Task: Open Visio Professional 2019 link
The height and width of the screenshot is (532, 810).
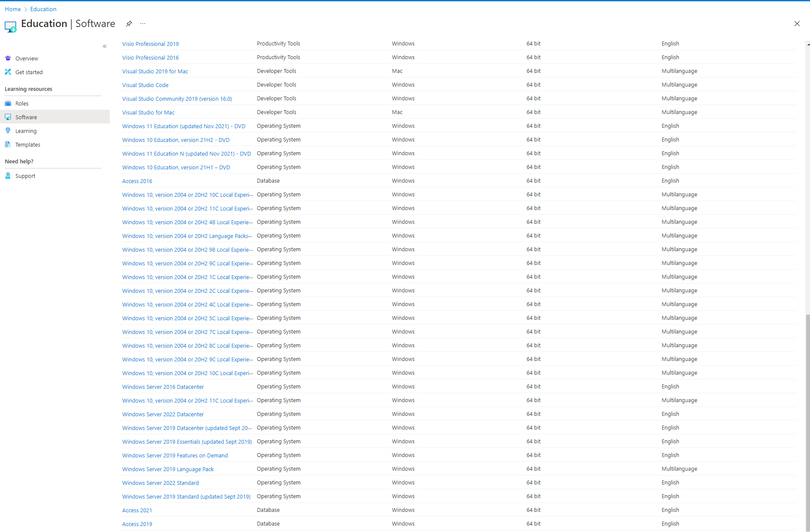Action: (151, 44)
